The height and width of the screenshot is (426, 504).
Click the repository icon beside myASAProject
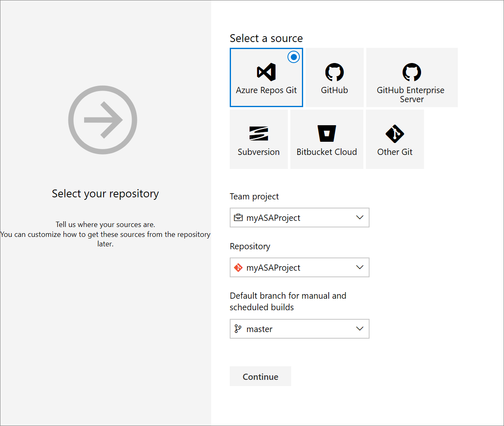click(239, 267)
